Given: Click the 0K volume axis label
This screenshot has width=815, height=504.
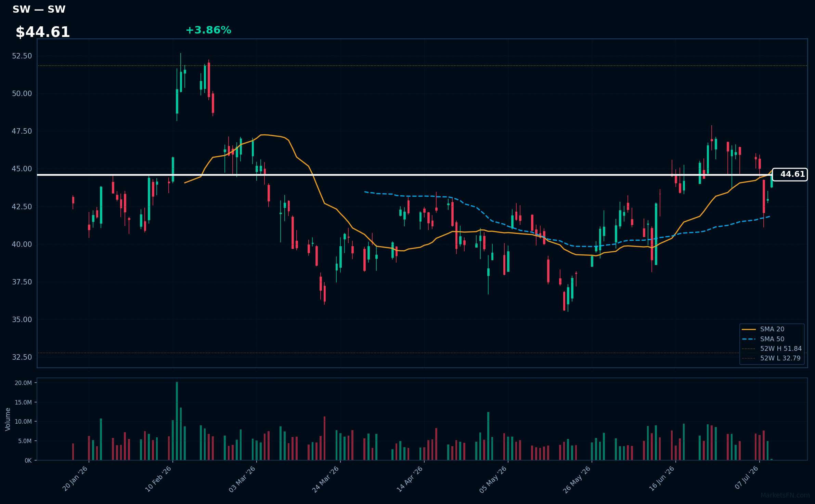Looking at the screenshot, I should pyautogui.click(x=28, y=461).
